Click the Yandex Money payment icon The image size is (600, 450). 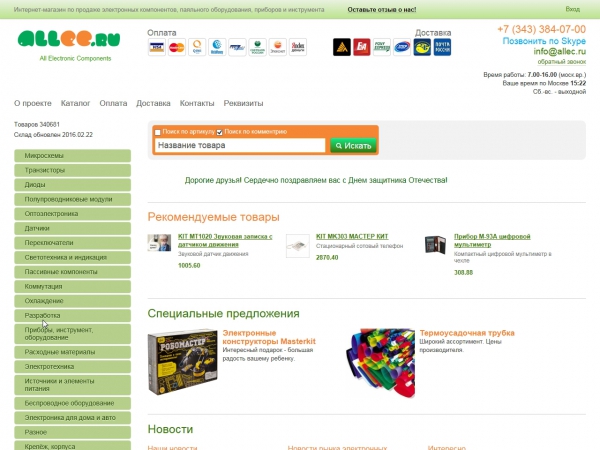tap(298, 47)
